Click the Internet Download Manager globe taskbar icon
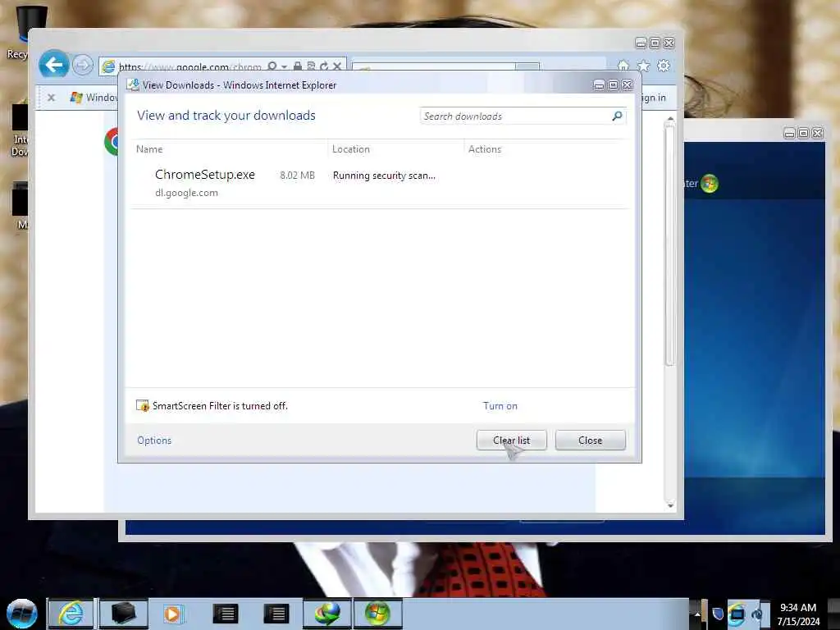 [327, 614]
